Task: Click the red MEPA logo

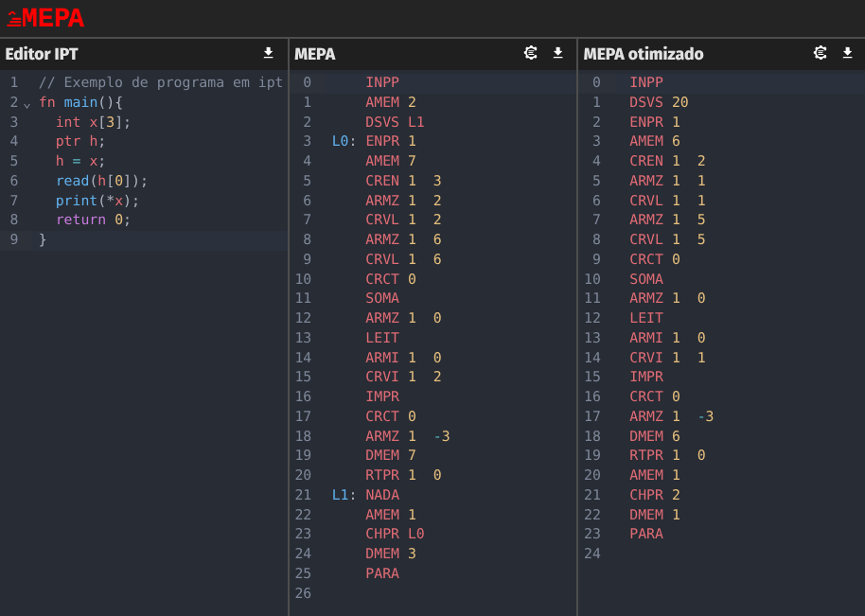Action: click(x=45, y=17)
